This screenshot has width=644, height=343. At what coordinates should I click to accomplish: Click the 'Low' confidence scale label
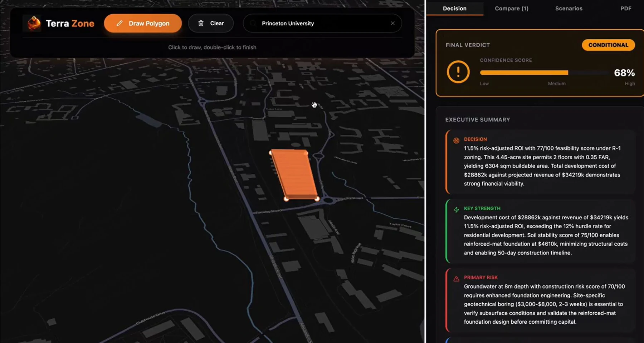[x=484, y=84]
